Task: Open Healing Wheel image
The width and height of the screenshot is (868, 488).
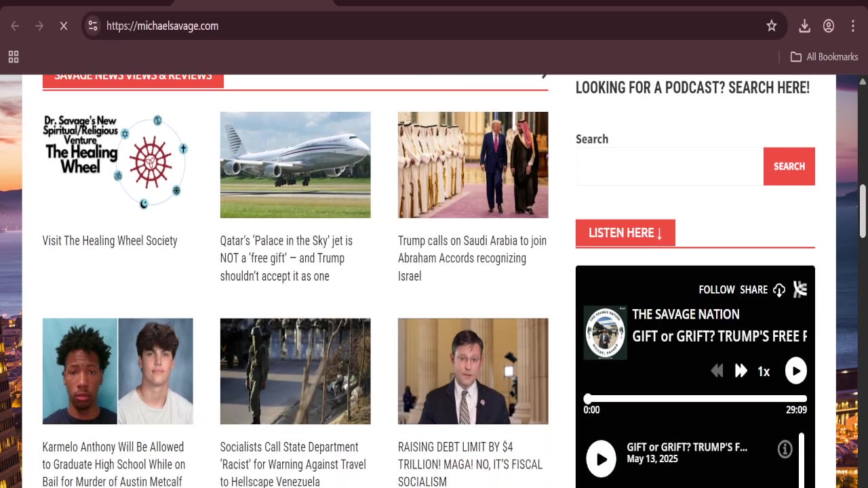Action: coord(118,165)
